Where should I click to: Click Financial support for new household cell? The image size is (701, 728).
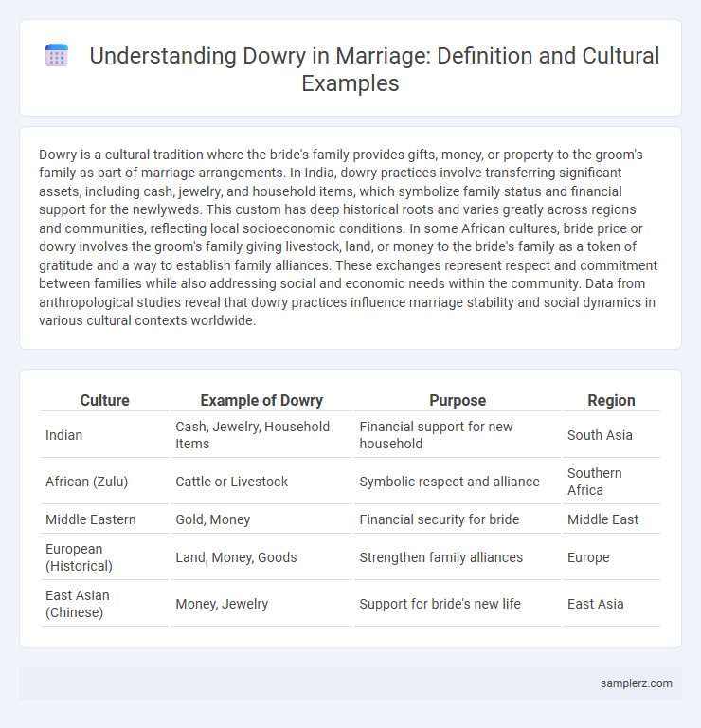pyautogui.click(x=458, y=435)
